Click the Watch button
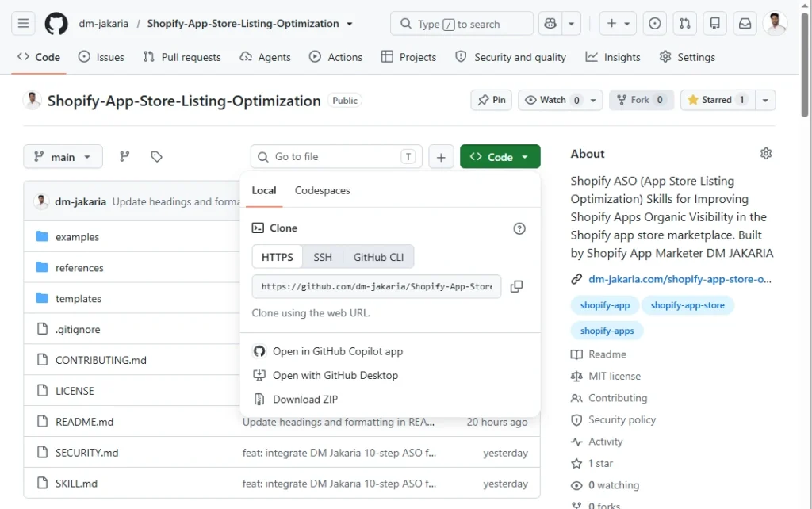This screenshot has height=509, width=812. click(x=553, y=100)
